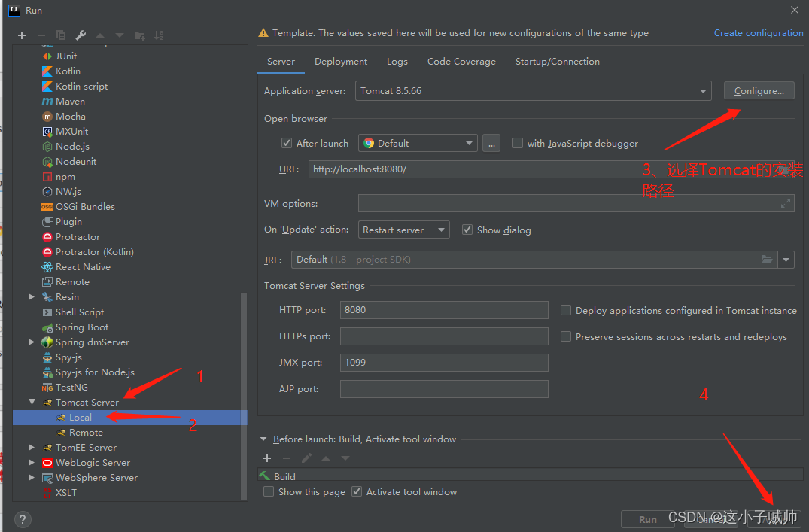Switch to the Startup/Connection tab
Viewport: 809px width, 532px height.
click(x=557, y=62)
